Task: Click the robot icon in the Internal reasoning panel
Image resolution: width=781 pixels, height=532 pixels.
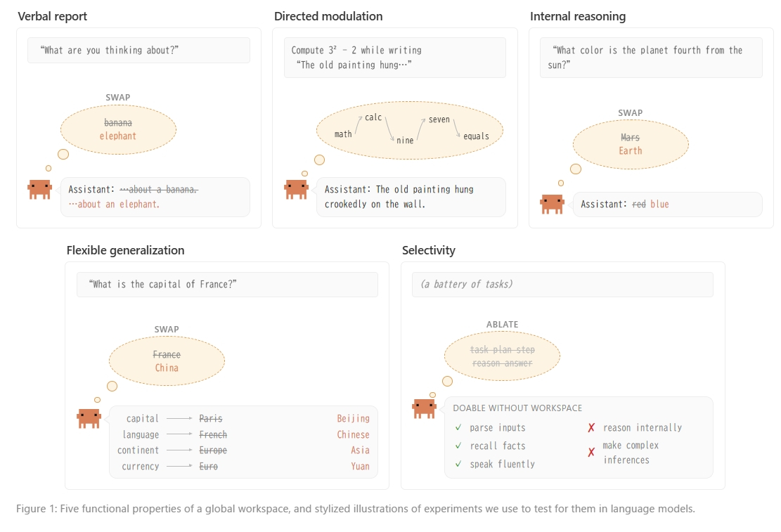Action: pos(553,205)
